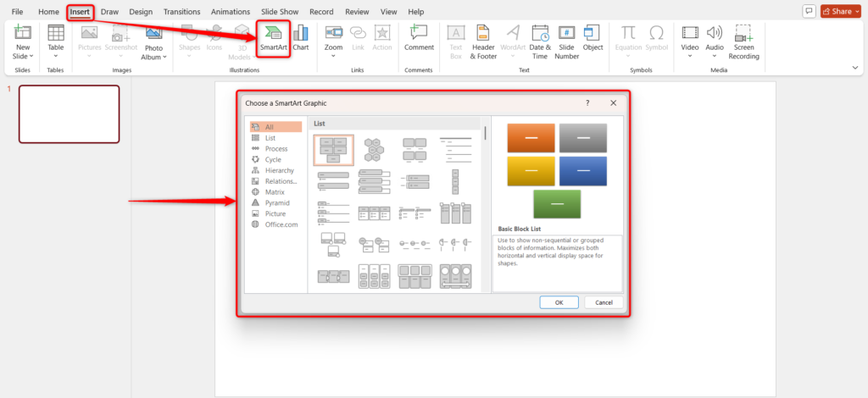Choose the Matrix category
The width and height of the screenshot is (868, 398).
275,192
